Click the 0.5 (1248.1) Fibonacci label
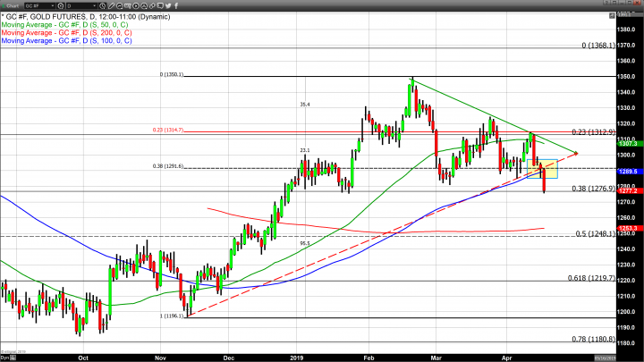 (x=596, y=233)
